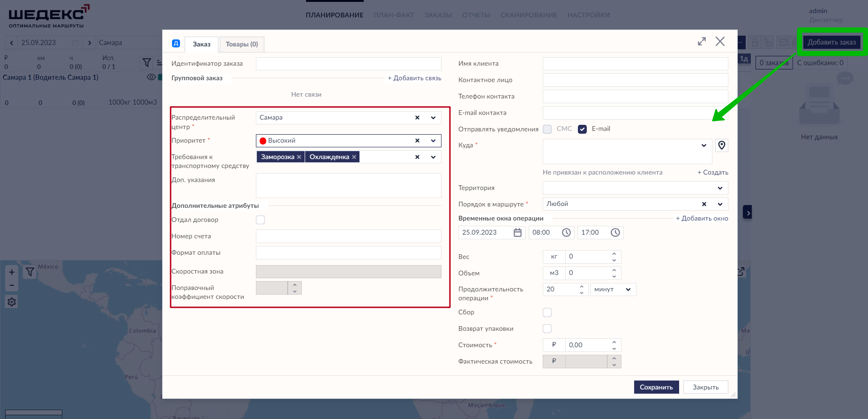Image resolution: width=868 pixels, height=419 pixels.
Task: Toggle visibility eye for Самара 1 route
Action: coord(151,77)
